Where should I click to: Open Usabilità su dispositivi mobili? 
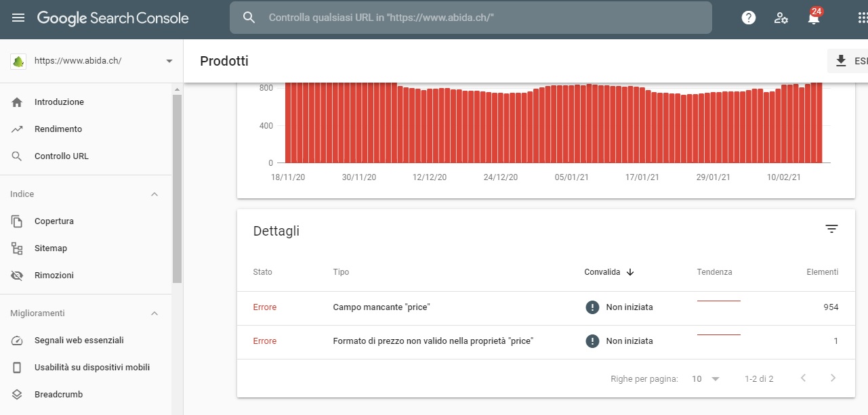click(92, 368)
